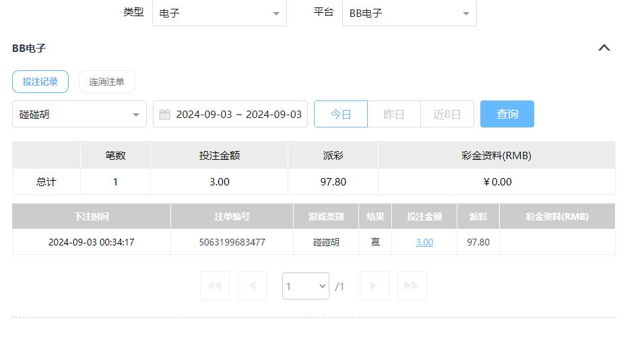
Task: Open the 平台 dropdown showing BB电子
Action: 409,13
